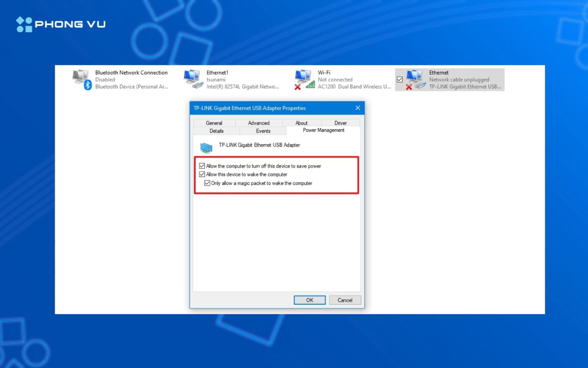Click the OK button
This screenshot has height=368, width=588.
310,300
